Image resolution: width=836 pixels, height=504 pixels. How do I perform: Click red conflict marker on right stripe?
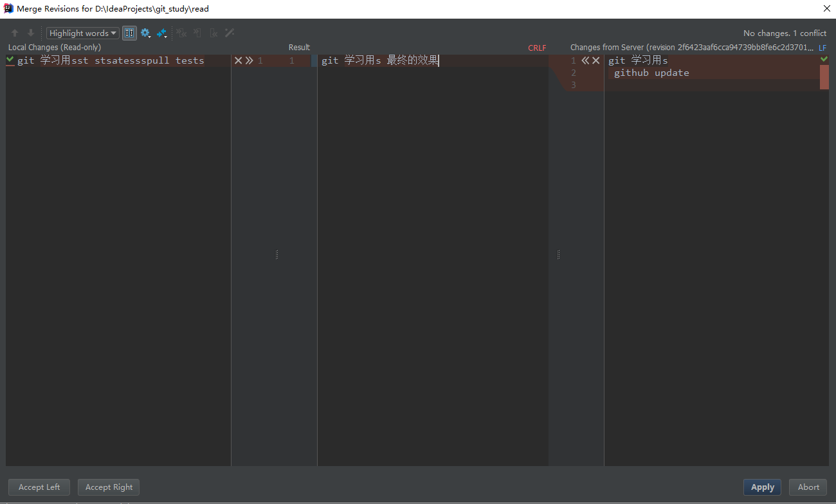pyautogui.click(x=824, y=76)
